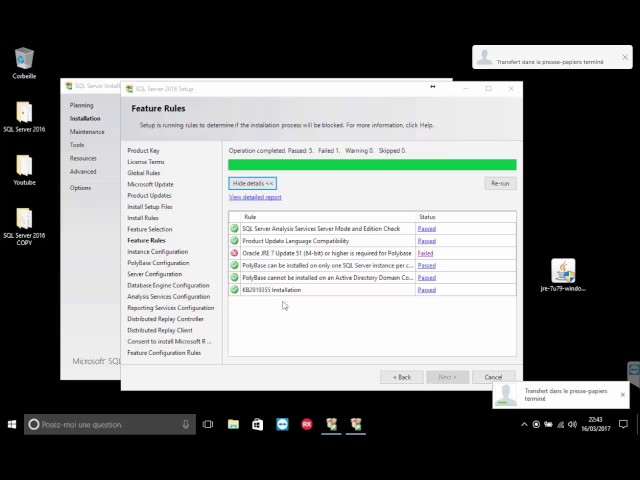This screenshot has height=480, width=640.
Task: Click the Feature Configuration Rules step
Action: tap(164, 353)
